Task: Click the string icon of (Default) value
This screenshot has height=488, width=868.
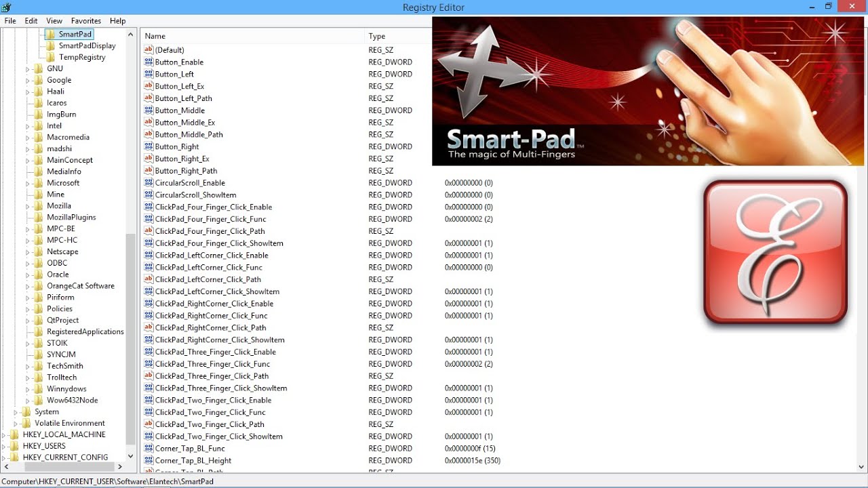Action: tap(149, 49)
